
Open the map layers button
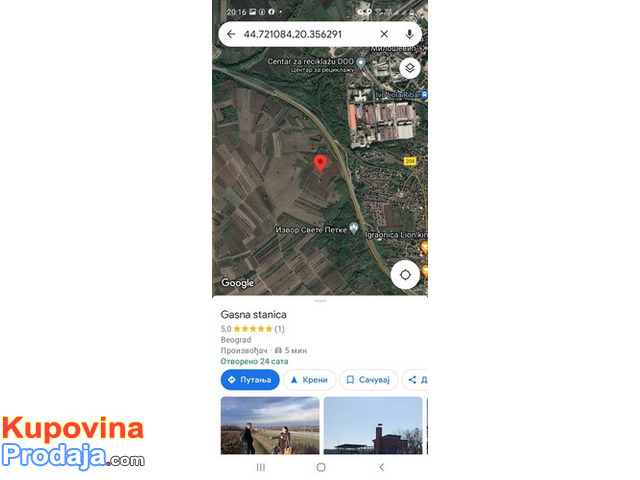pyautogui.click(x=410, y=68)
